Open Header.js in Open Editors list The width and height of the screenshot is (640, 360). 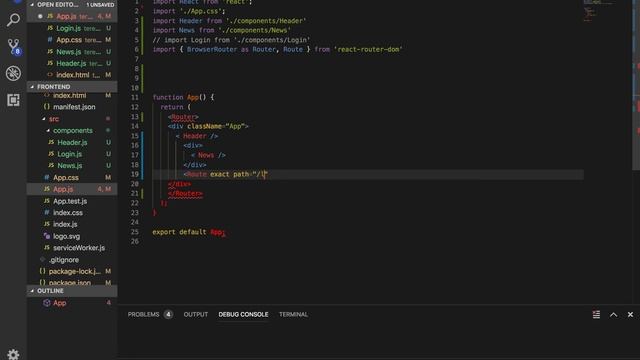click(x=72, y=63)
